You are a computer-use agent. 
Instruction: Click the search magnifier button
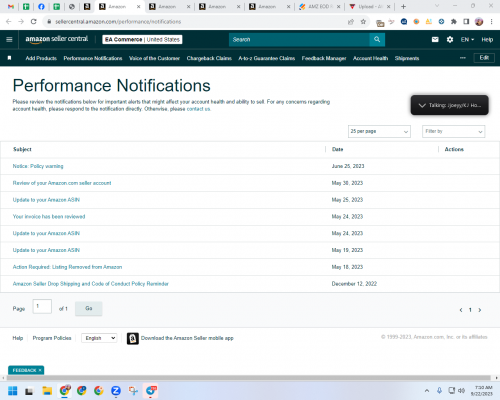point(377,40)
